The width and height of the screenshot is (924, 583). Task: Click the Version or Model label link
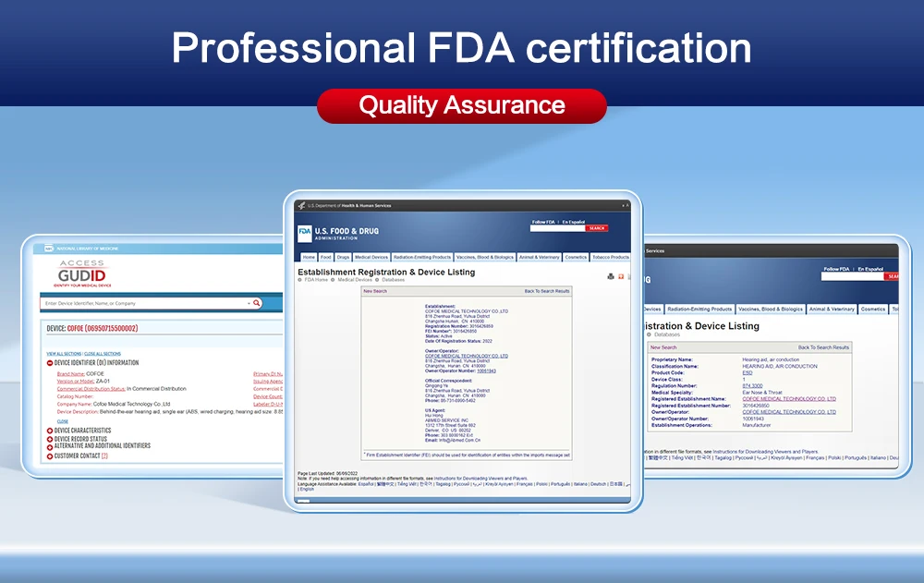click(76, 382)
